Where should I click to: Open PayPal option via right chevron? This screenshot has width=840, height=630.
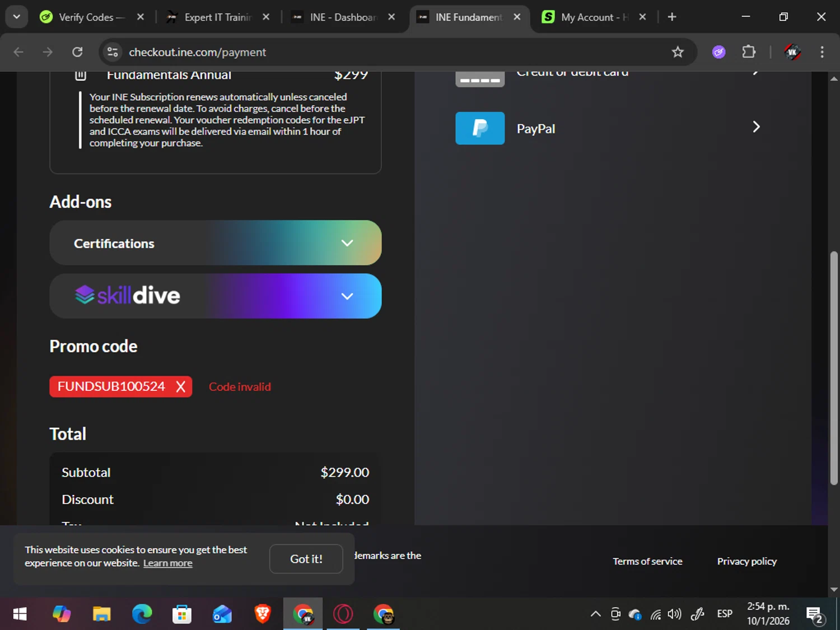pyautogui.click(x=756, y=127)
